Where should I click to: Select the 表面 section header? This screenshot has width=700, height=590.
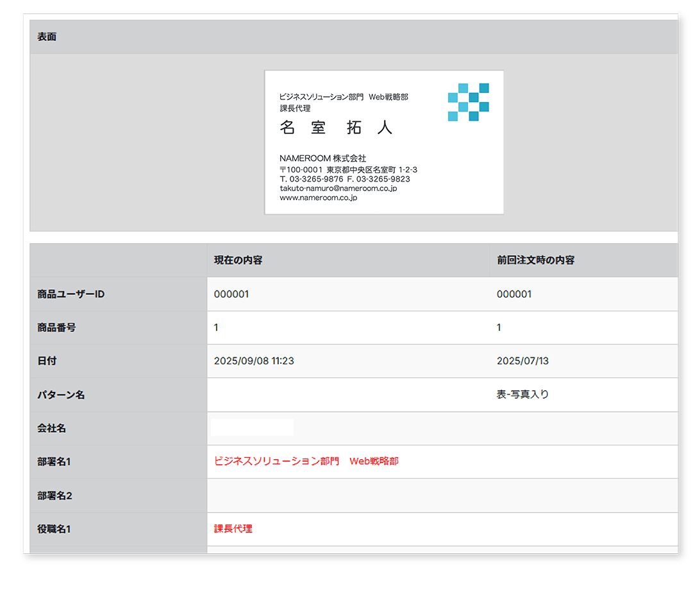click(47, 37)
